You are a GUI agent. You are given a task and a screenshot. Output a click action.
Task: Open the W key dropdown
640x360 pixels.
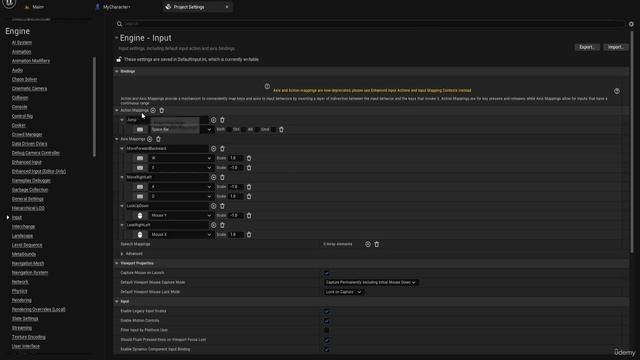coord(181,158)
